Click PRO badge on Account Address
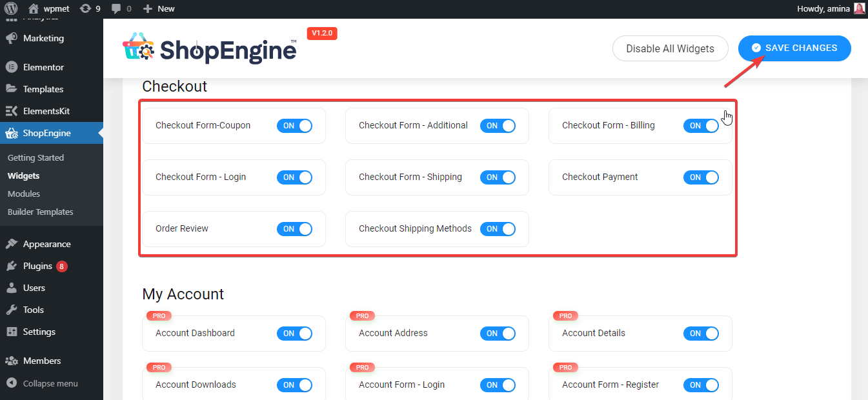Screen dimensions: 868x400 (x=362, y=316)
